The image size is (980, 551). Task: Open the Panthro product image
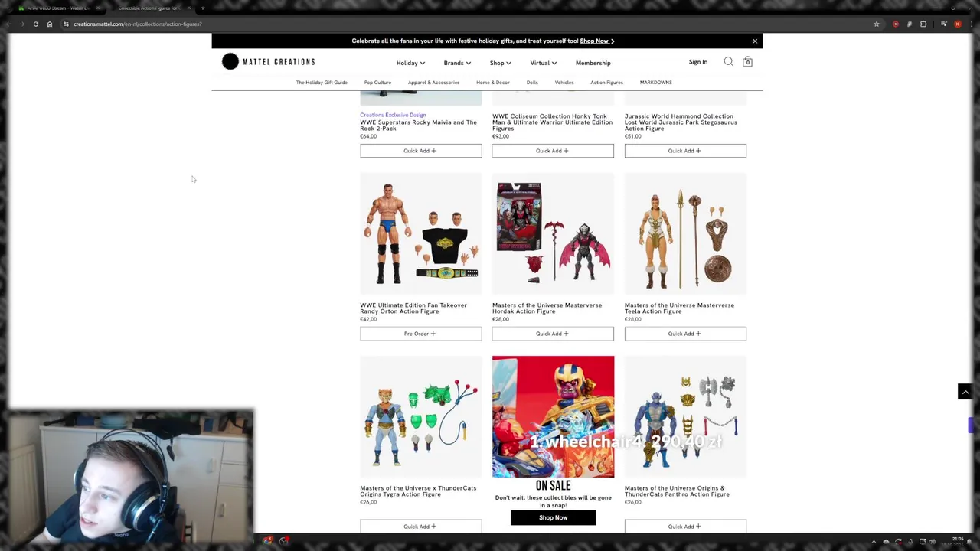(685, 416)
